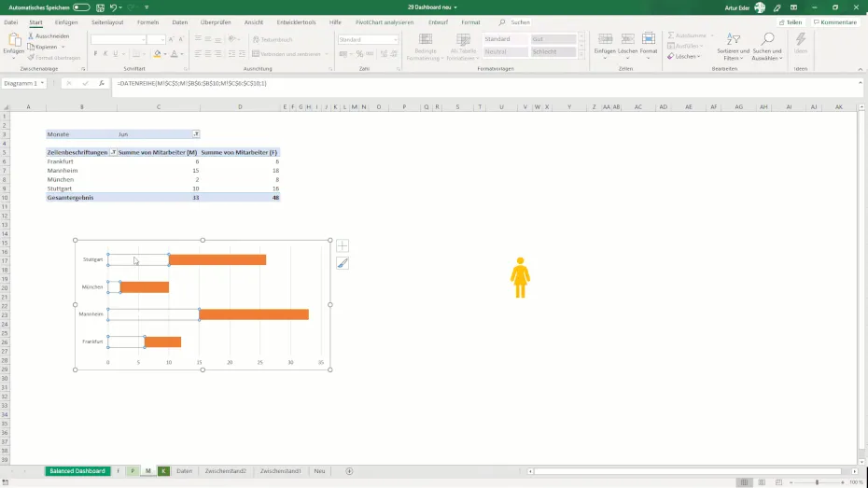Click the percent style icon
Viewport: 868px width, 488px height.
[x=359, y=54]
